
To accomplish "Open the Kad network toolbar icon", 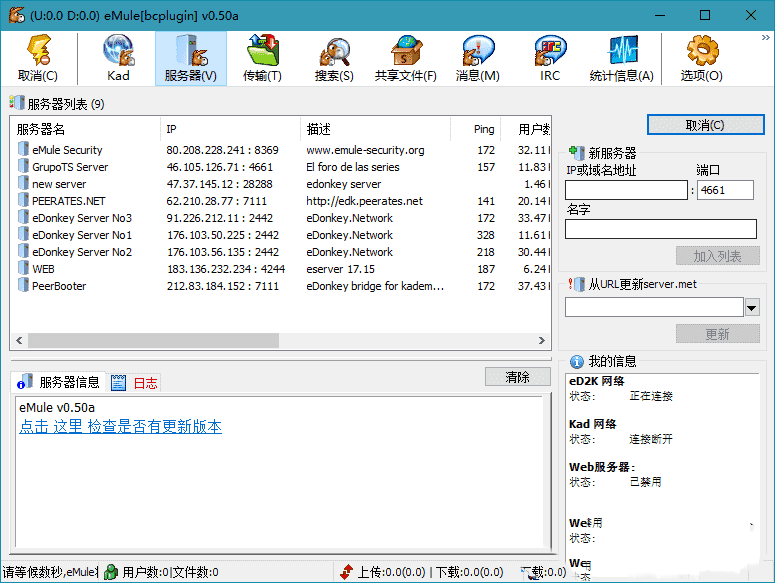I will click(119, 57).
